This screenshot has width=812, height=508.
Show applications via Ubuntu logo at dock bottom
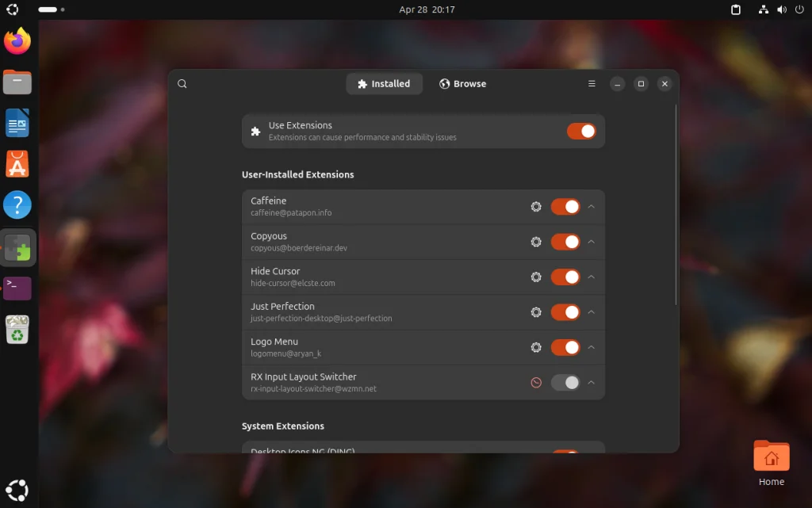tap(17, 491)
